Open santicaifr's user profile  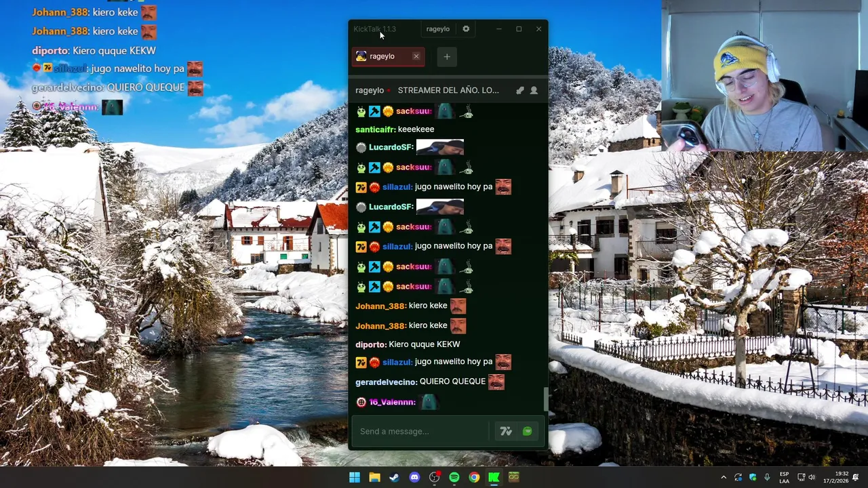[x=376, y=129]
